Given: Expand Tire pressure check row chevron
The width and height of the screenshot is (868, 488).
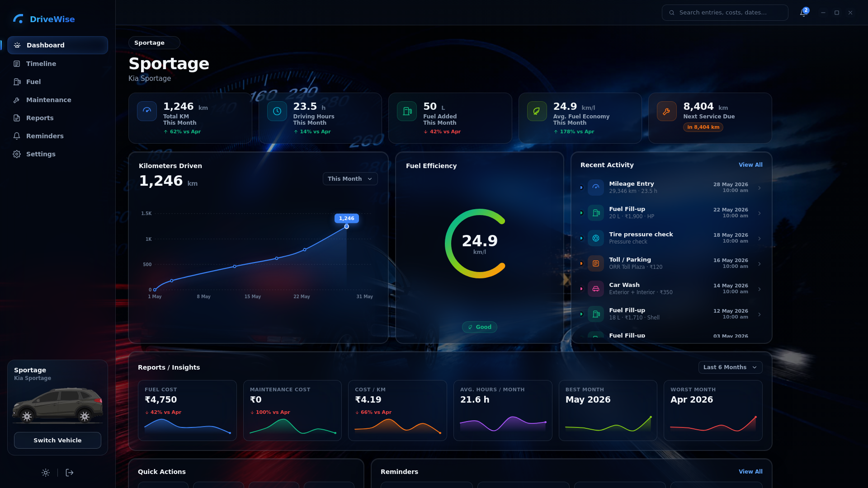Looking at the screenshot, I should click(759, 239).
